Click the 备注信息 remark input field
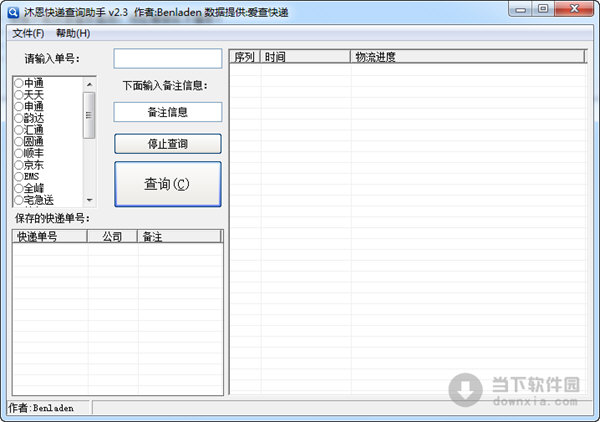Screen dimensions: 600x422 pos(168,112)
